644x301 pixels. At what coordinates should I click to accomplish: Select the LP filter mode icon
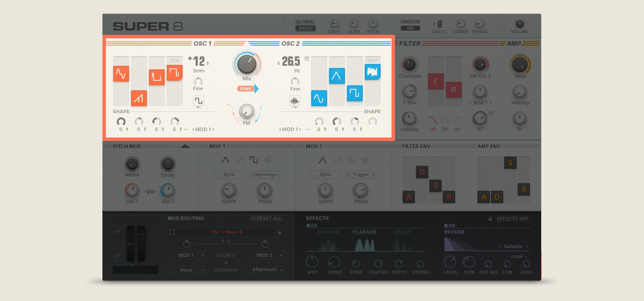(x=433, y=121)
